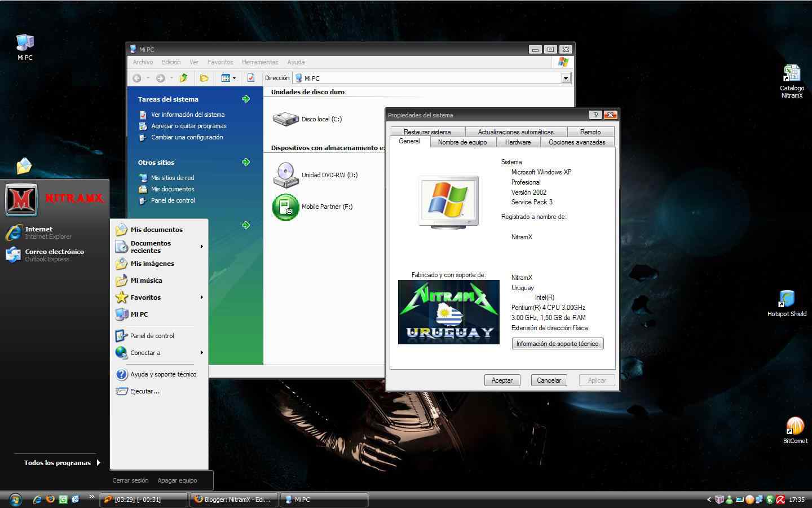
Task: Click the network computers tray icon
Action: (760, 500)
